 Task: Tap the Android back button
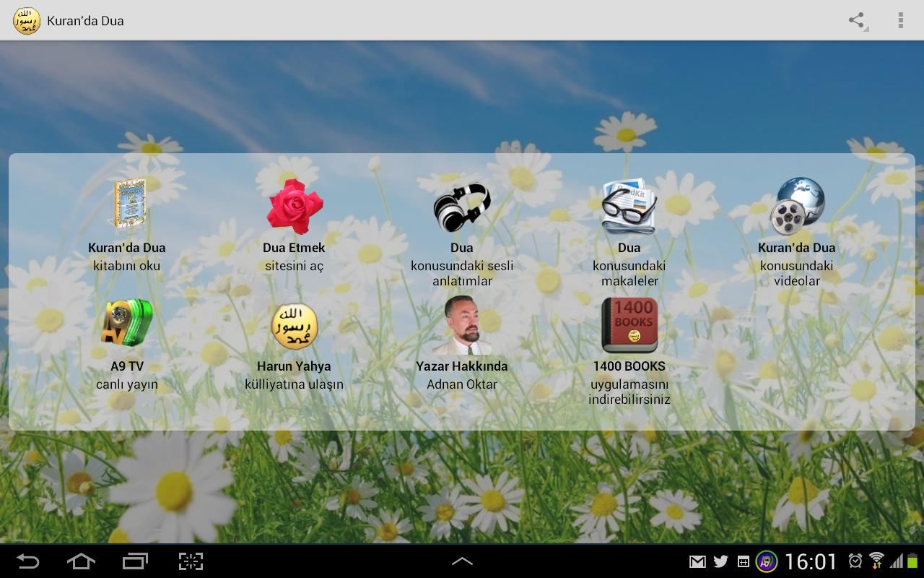pos(28,561)
